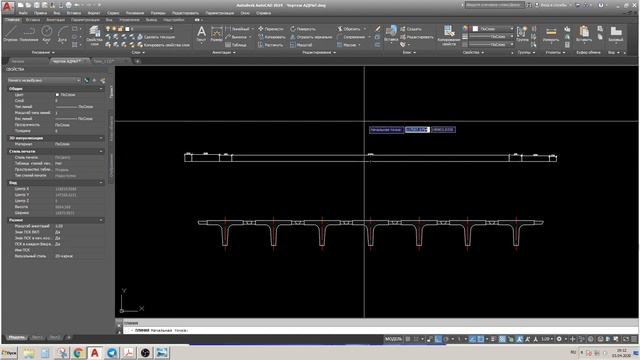Select the Polyline (Полилиния) tool
The image size is (640, 360).
click(29, 33)
